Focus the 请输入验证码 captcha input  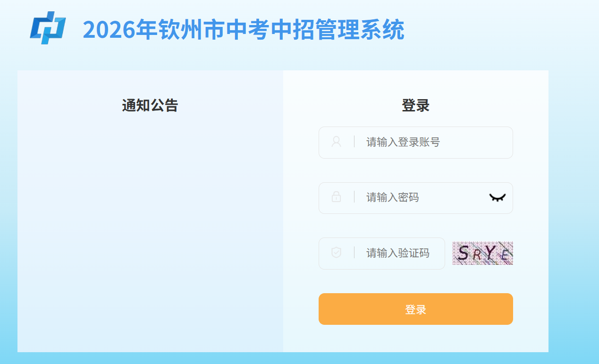pos(382,254)
